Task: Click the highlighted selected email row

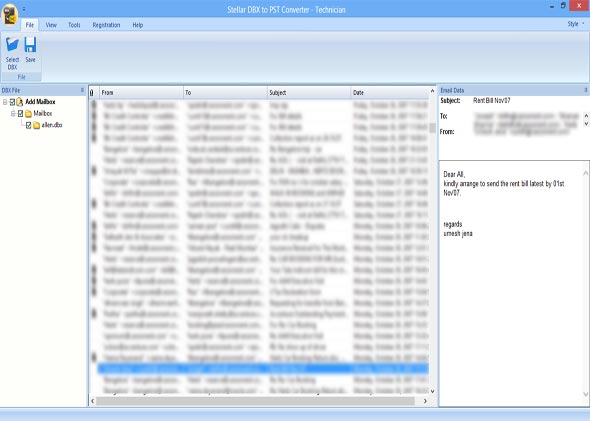Action: (263, 369)
